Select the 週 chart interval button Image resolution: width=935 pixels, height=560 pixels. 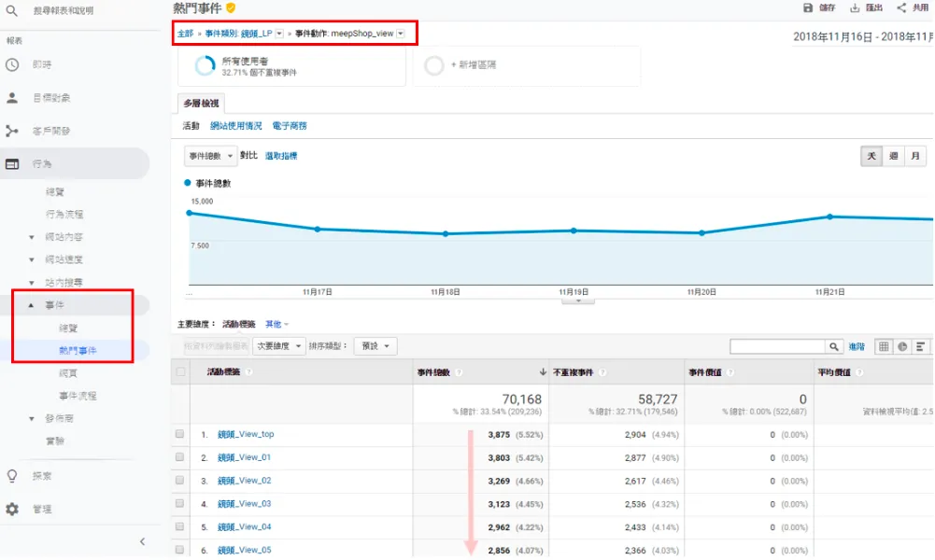click(x=893, y=156)
